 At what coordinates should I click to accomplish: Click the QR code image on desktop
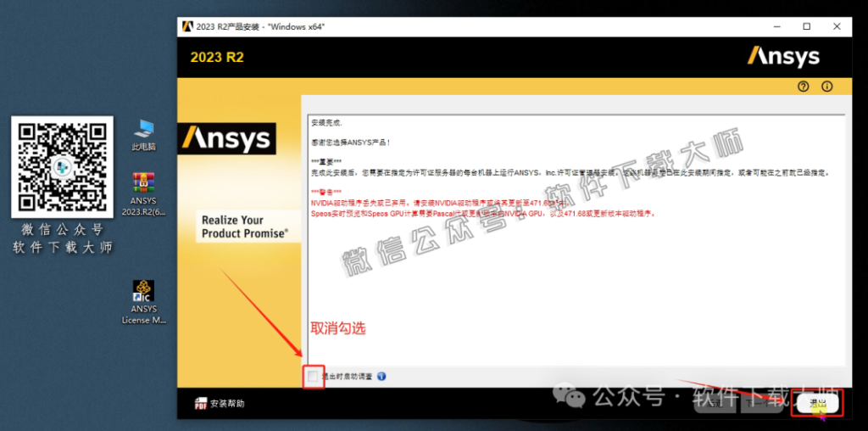[x=62, y=166]
